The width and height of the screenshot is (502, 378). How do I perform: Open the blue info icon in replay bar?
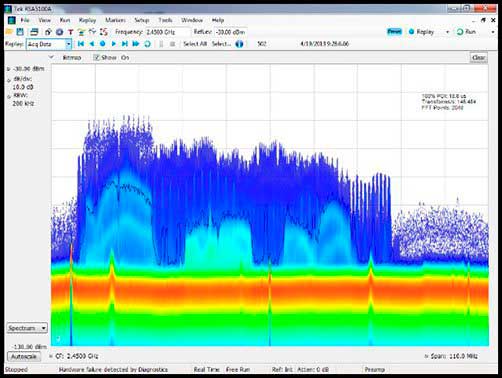pos(239,44)
